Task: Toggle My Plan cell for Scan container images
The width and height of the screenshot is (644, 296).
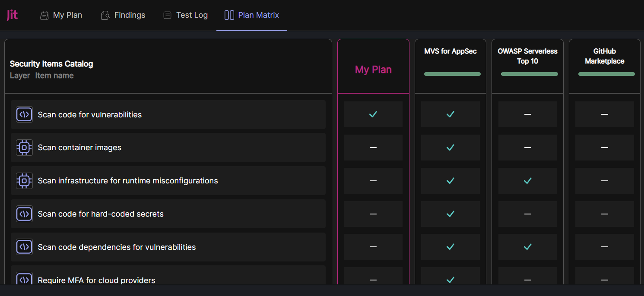Action: tap(373, 148)
